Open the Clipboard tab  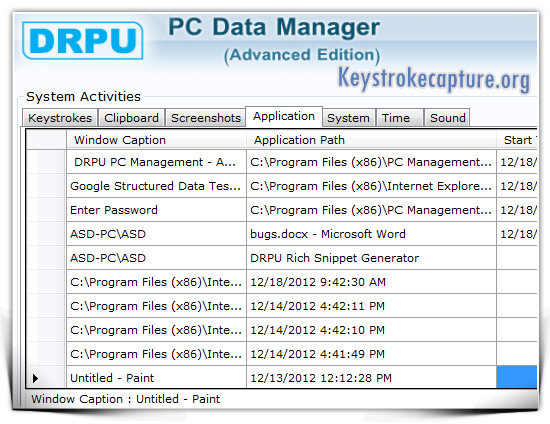click(x=132, y=118)
